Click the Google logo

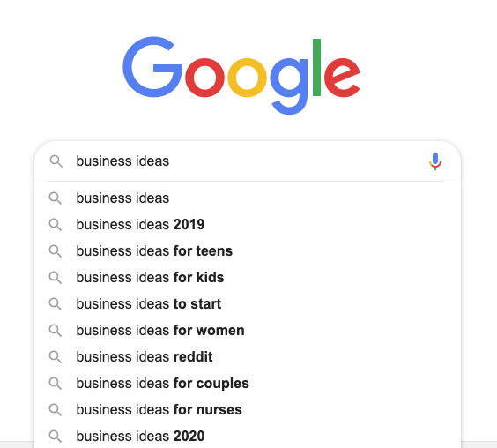241,76
